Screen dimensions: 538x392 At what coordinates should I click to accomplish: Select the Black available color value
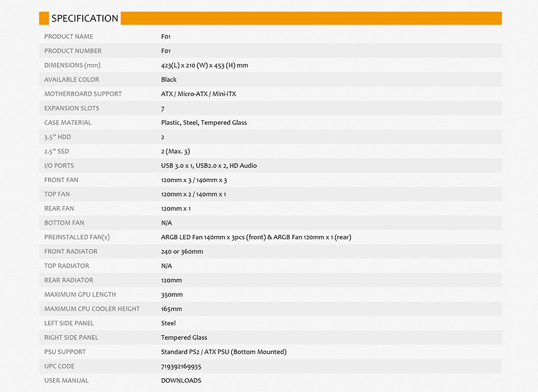coord(169,80)
